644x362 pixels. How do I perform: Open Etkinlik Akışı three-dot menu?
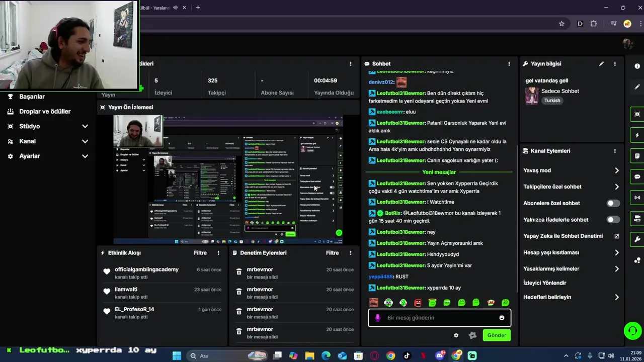(x=218, y=253)
